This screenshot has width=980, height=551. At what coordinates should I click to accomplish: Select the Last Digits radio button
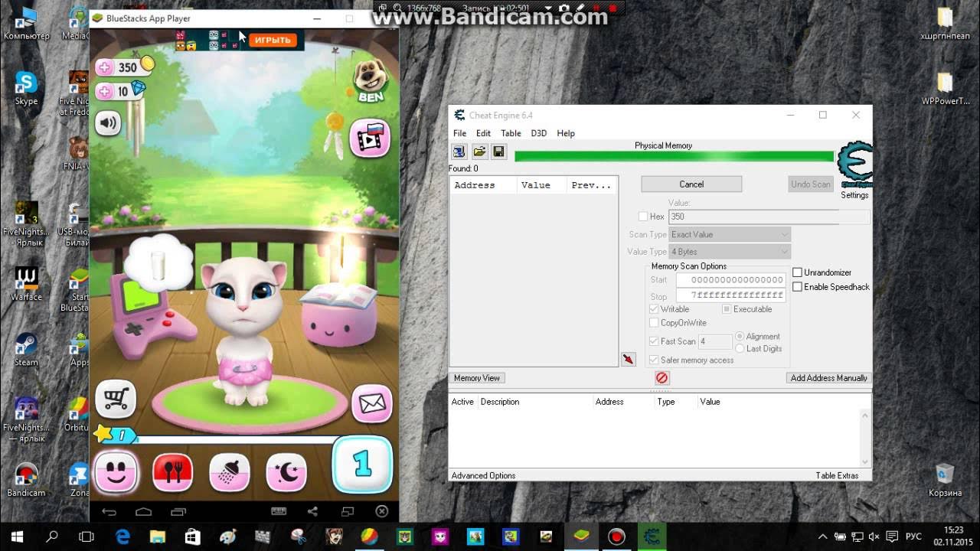tap(740, 348)
